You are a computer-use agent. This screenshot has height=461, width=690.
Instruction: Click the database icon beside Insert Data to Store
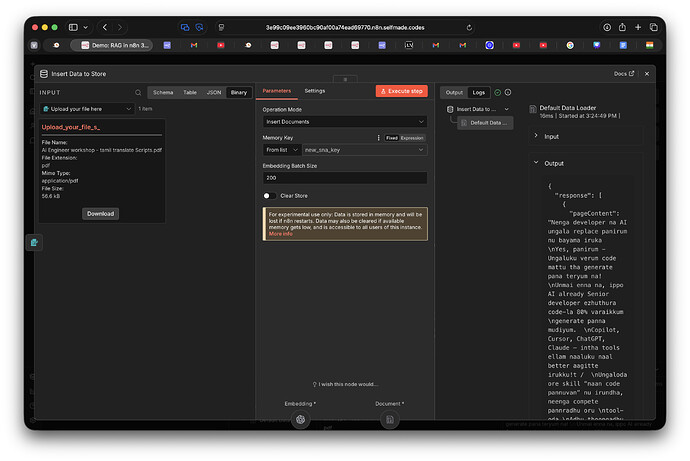(x=44, y=74)
